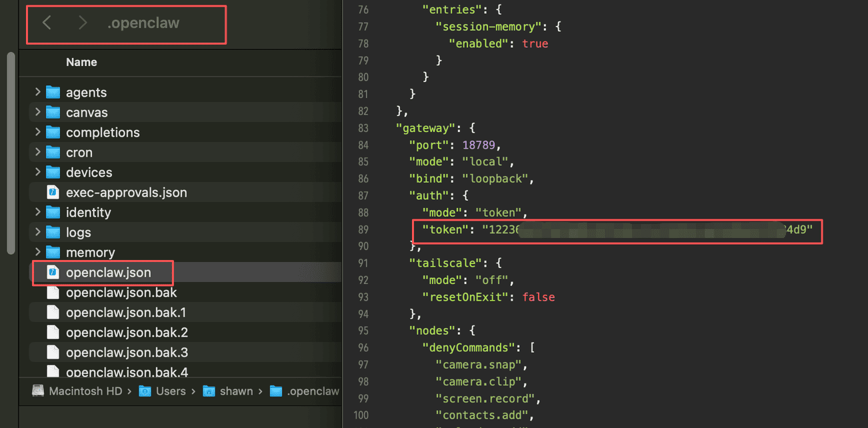The height and width of the screenshot is (428, 868).
Task: Click the Macintosh HD disk icon in path bar
Action: pos(39,391)
